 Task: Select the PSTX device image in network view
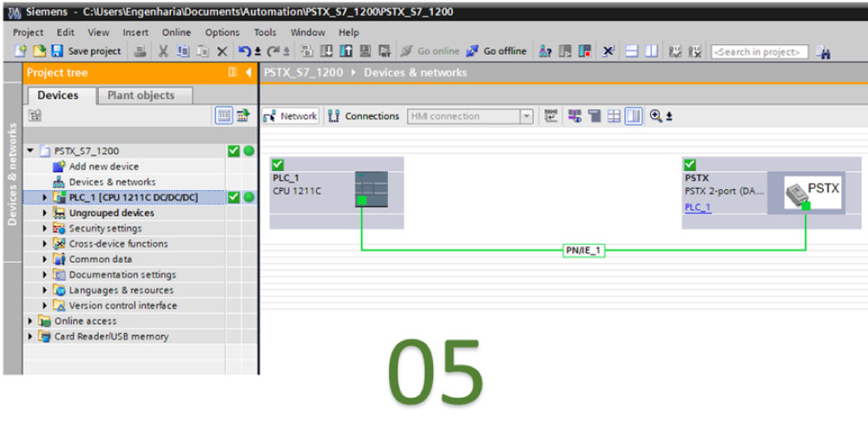[x=812, y=192]
